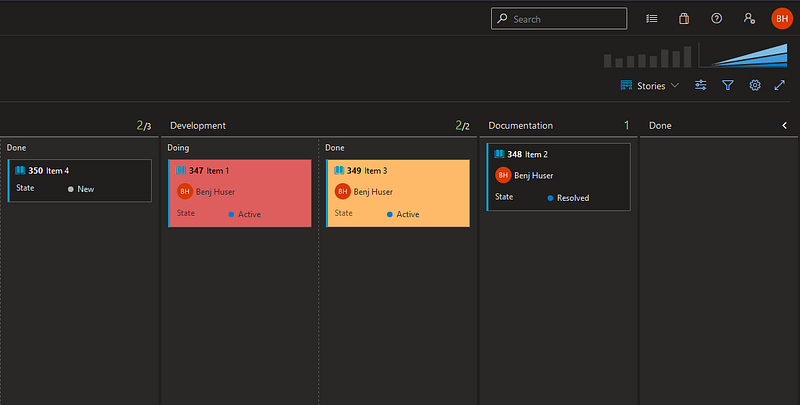Open the view options sliders icon

[701, 85]
